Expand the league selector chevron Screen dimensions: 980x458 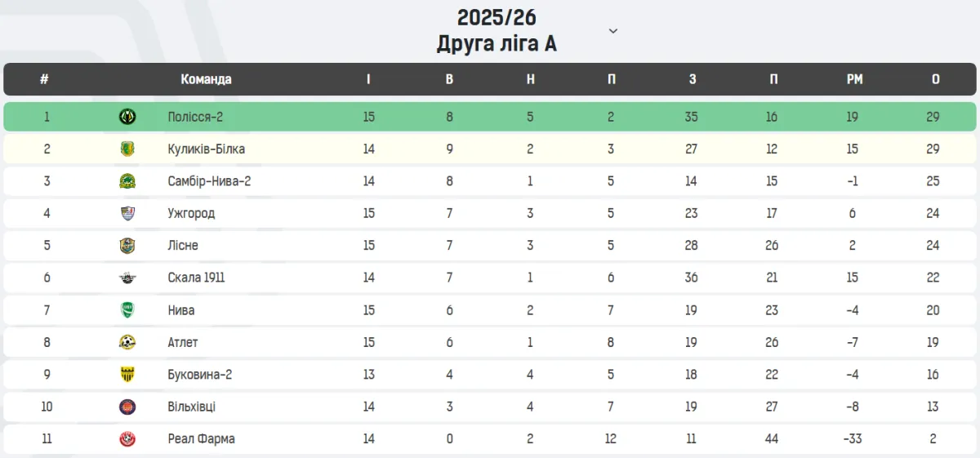pyautogui.click(x=613, y=31)
